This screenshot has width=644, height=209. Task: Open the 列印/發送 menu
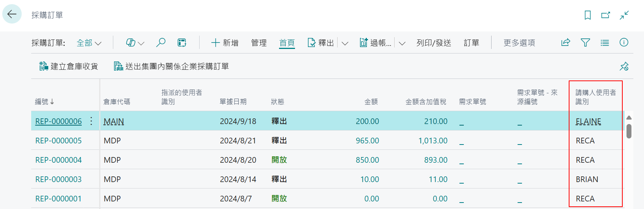click(434, 43)
